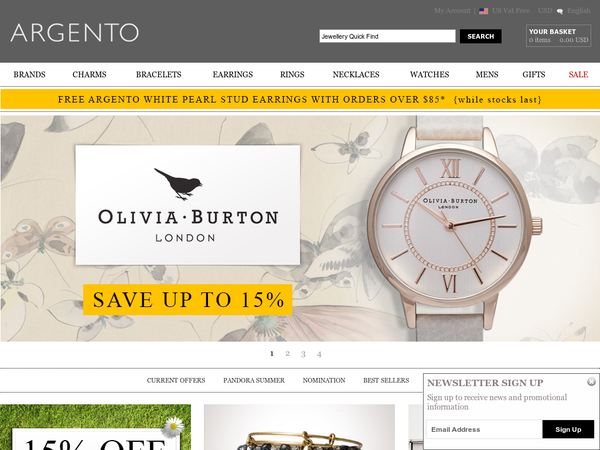Click the Email Address field
Screen dimensions: 600x450
pyautogui.click(x=484, y=429)
